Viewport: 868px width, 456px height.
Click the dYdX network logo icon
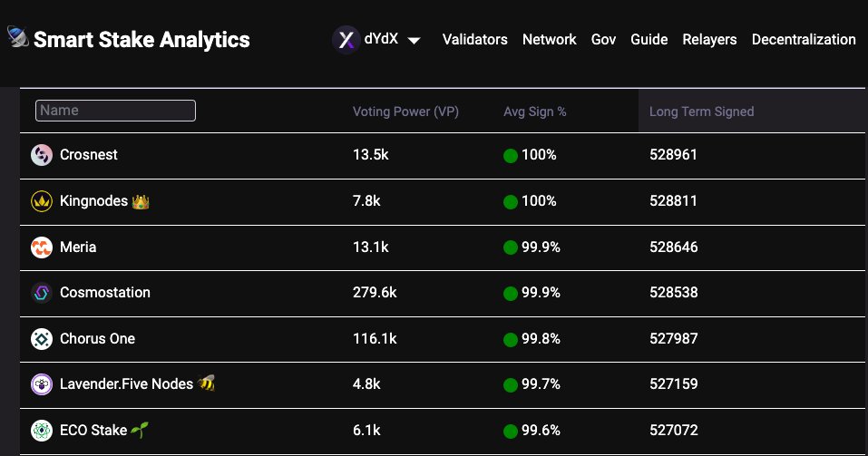point(346,40)
